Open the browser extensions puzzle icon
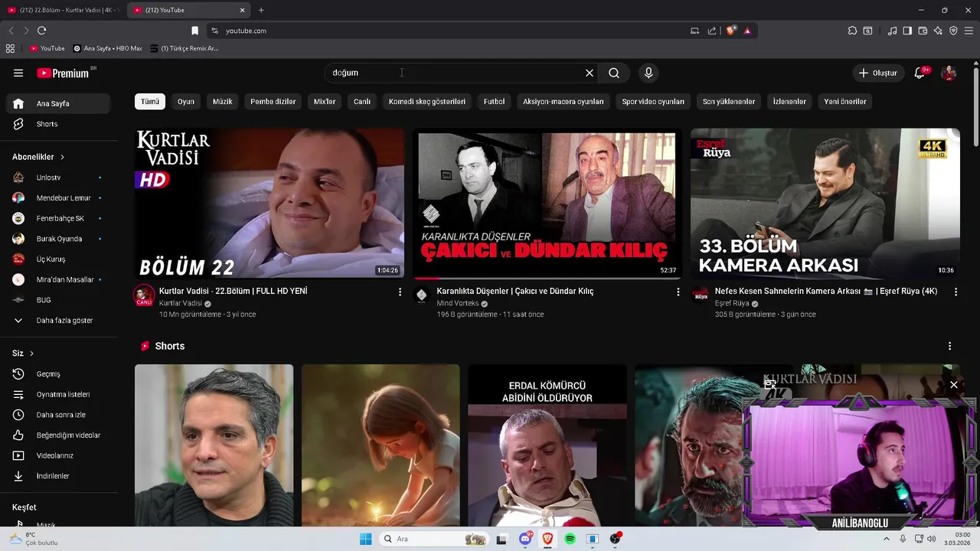 pos(852,31)
